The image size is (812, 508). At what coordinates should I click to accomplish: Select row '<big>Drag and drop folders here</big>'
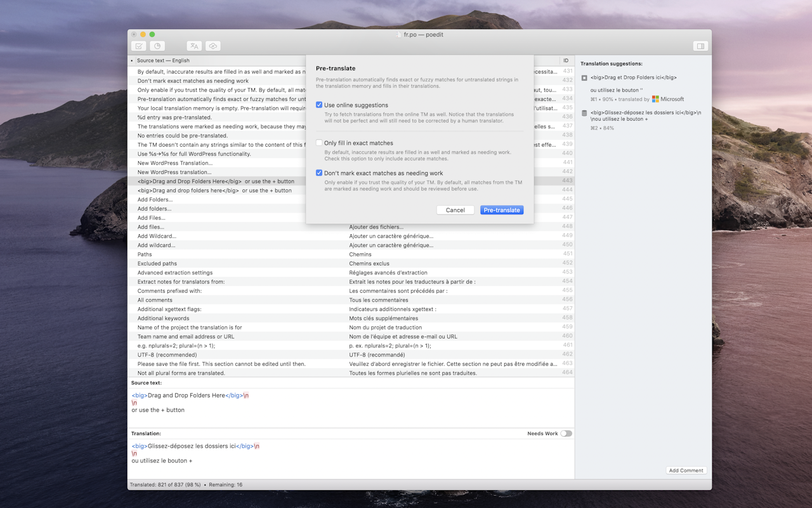(x=217, y=190)
